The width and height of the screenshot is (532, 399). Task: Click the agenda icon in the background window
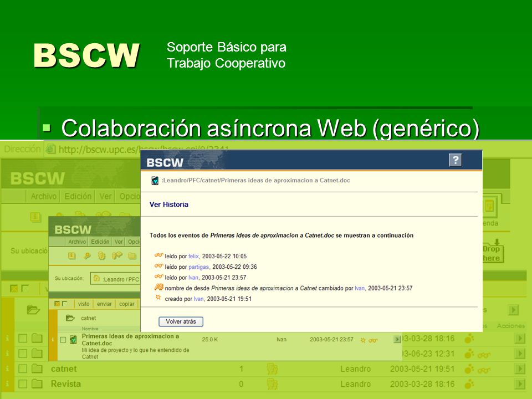point(489,207)
